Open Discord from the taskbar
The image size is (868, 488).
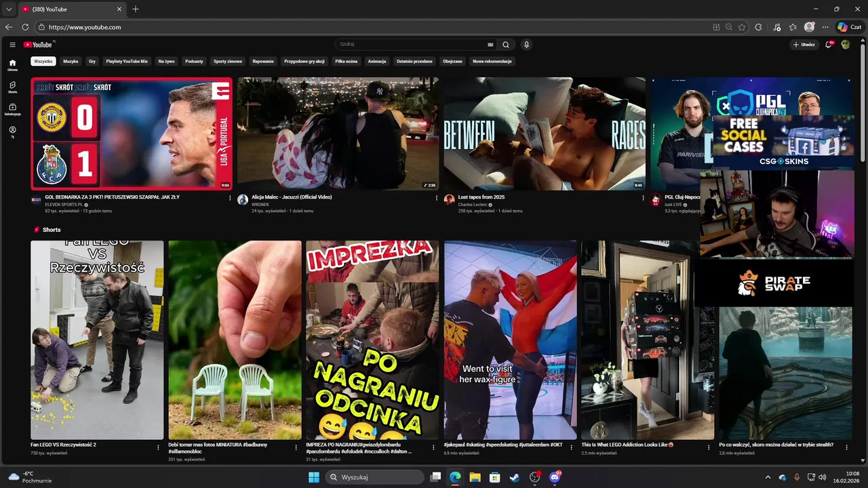point(555,477)
